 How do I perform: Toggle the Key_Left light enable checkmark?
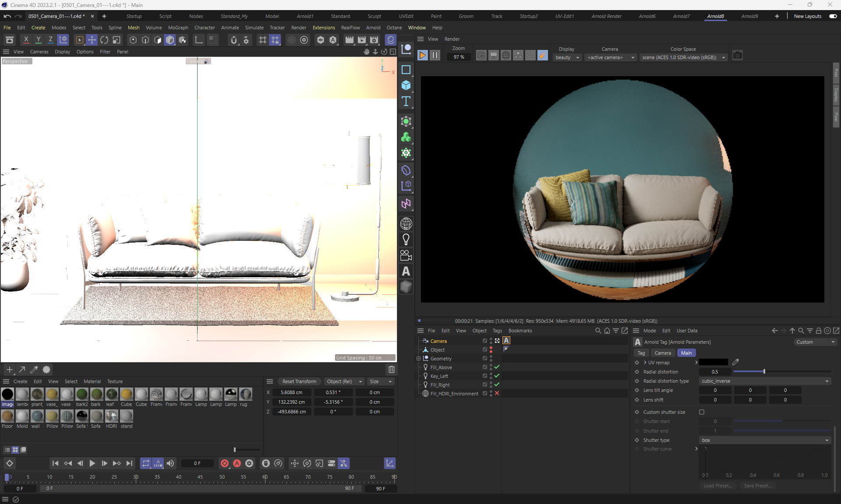(x=497, y=376)
